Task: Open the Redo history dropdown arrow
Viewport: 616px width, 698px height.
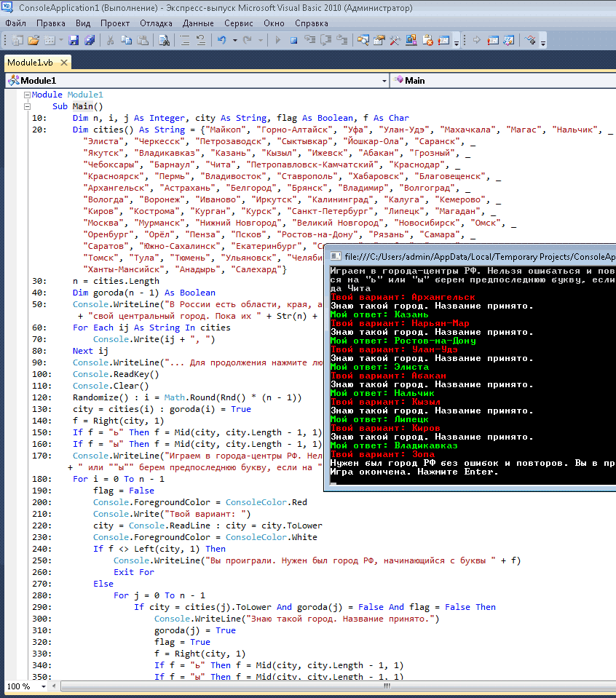Action: 260,41
